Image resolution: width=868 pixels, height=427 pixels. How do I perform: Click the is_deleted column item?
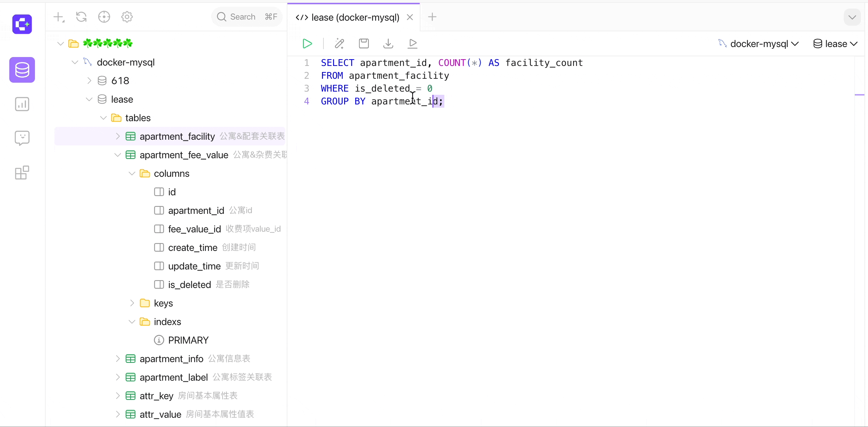(189, 284)
